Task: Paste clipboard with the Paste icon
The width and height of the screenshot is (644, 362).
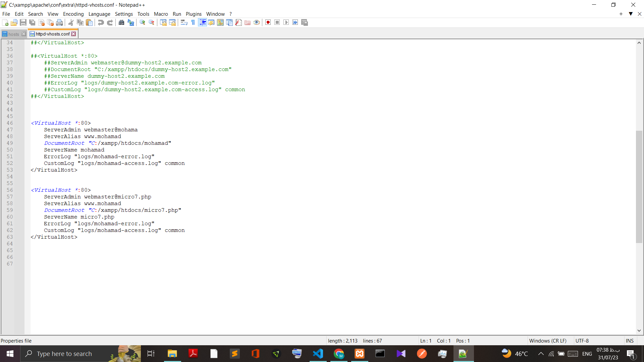Action: pyautogui.click(x=89, y=22)
